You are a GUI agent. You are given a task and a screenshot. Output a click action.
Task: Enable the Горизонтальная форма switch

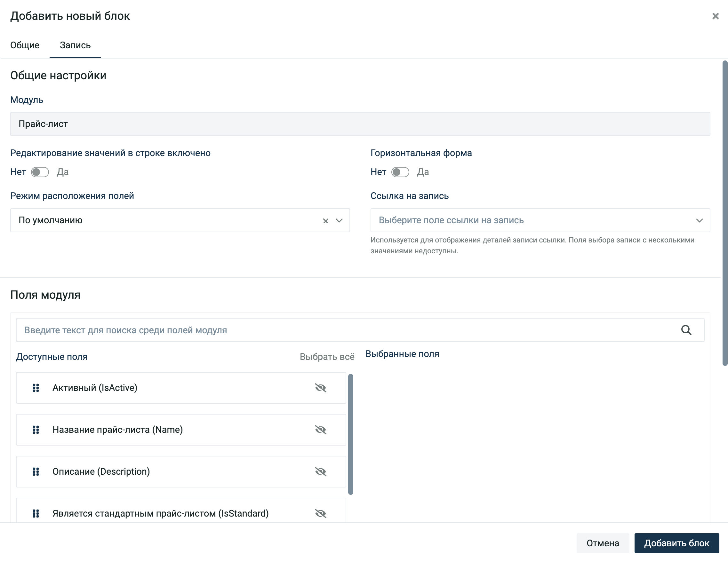[x=400, y=172]
